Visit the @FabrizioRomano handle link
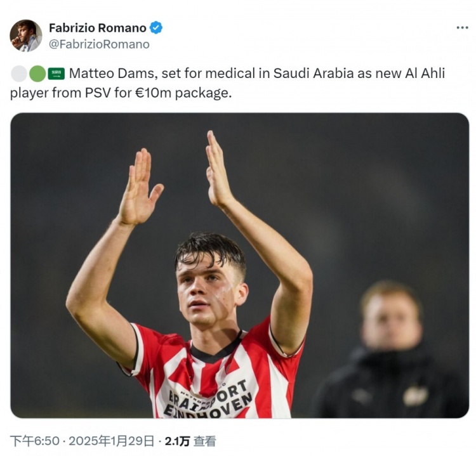The image size is (476, 456). (x=99, y=44)
